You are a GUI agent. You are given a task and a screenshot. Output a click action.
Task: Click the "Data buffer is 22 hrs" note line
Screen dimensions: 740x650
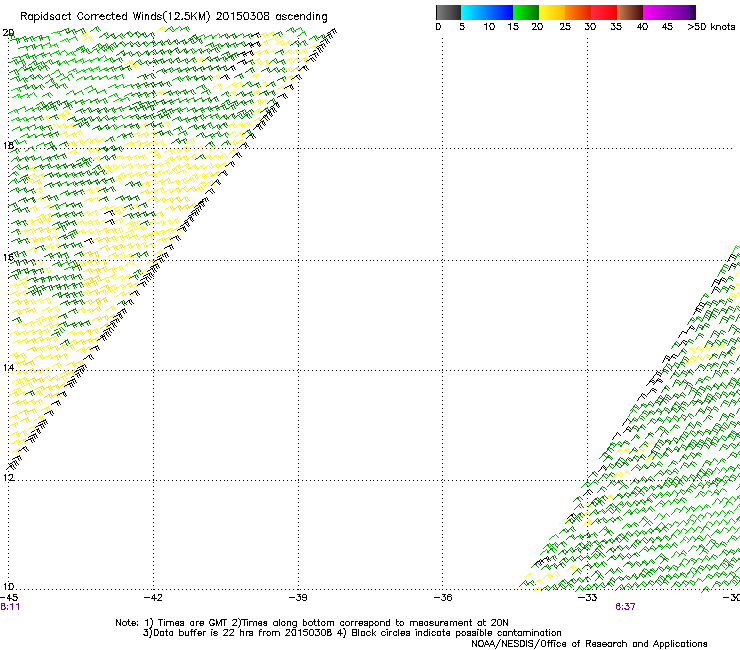click(x=352, y=633)
